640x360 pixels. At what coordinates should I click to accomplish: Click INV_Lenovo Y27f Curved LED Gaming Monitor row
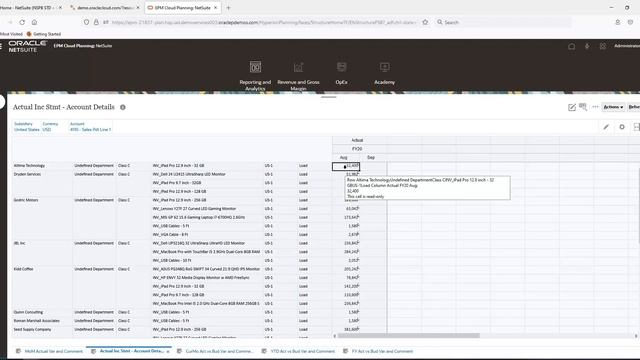coord(194,209)
